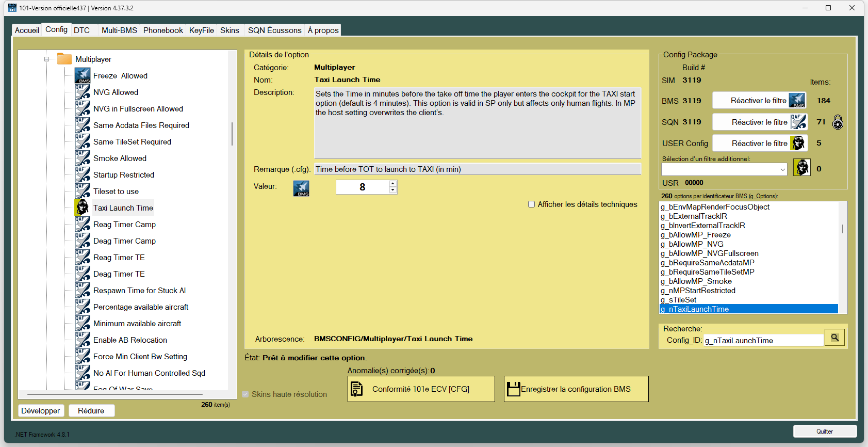The image size is (868, 447).
Task: Increase the Valeur spinner value
Action: tap(393, 183)
